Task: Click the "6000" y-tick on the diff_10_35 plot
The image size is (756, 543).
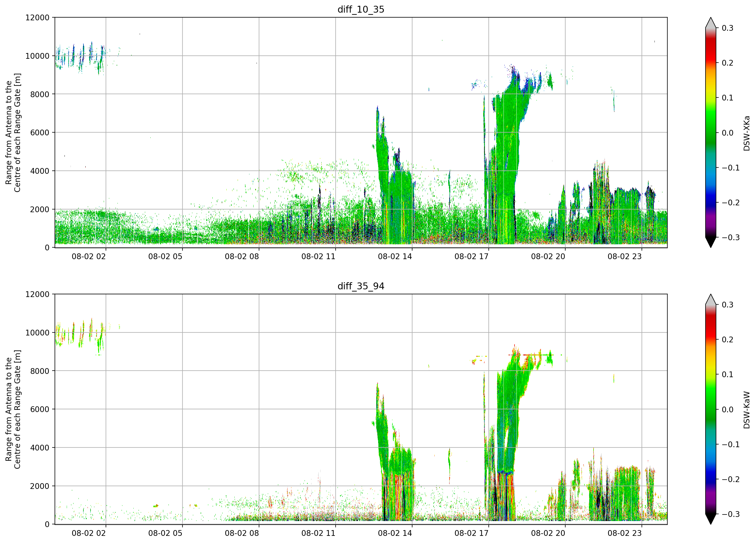Action: pyautogui.click(x=40, y=133)
